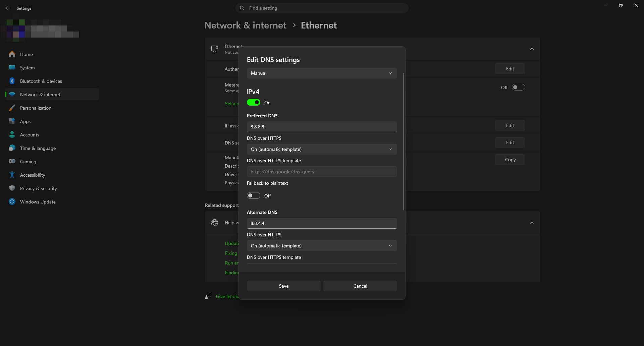Click the Accounts person icon
The image size is (644, 346).
coord(12,134)
